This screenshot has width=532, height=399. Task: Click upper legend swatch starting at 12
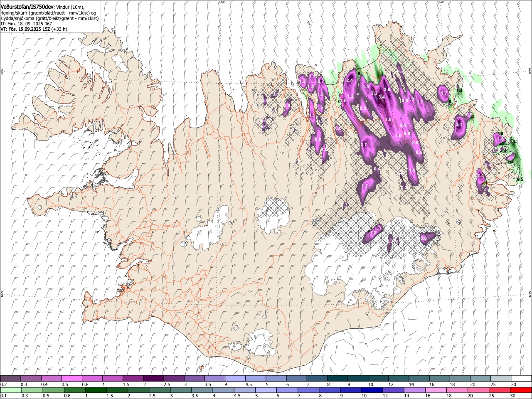pyautogui.click(x=398, y=378)
